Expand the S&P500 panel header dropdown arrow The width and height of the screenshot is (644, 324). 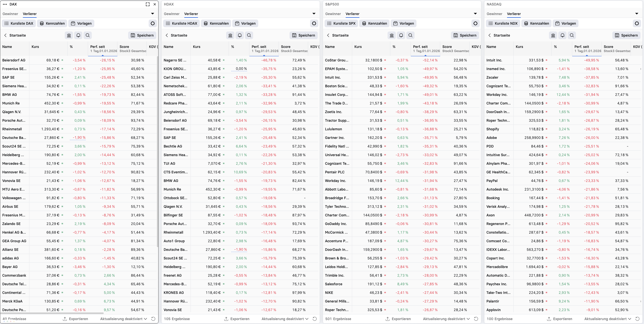(475, 14)
